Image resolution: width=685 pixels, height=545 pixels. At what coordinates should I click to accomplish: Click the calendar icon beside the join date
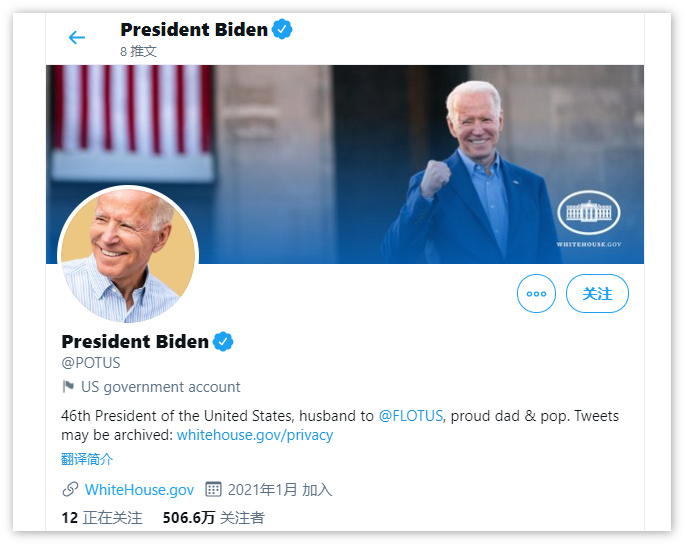point(213,489)
